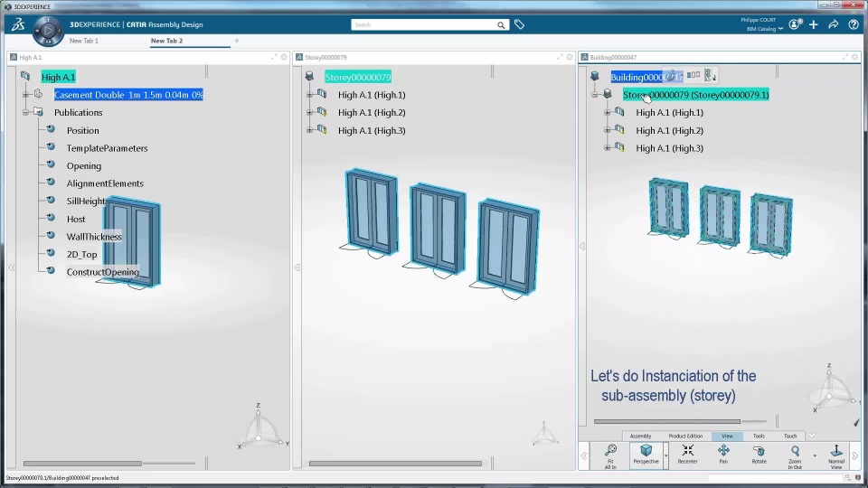Expand High A.1 (High.2) in the Storey panel
Image resolution: width=868 pixels, height=488 pixels.
tap(310, 112)
